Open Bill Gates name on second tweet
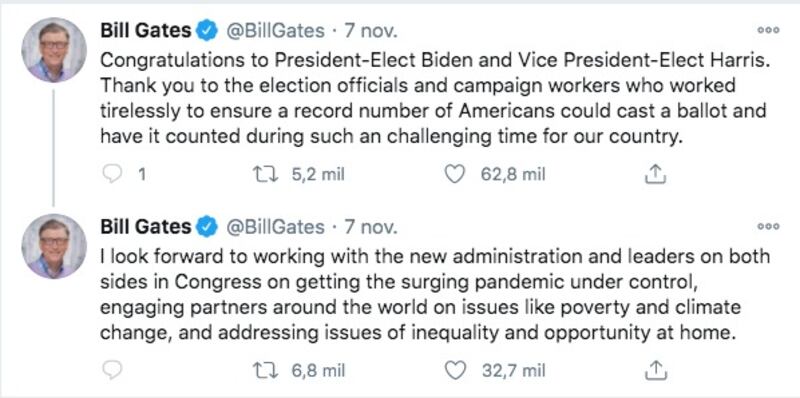800x398 pixels. tap(146, 227)
